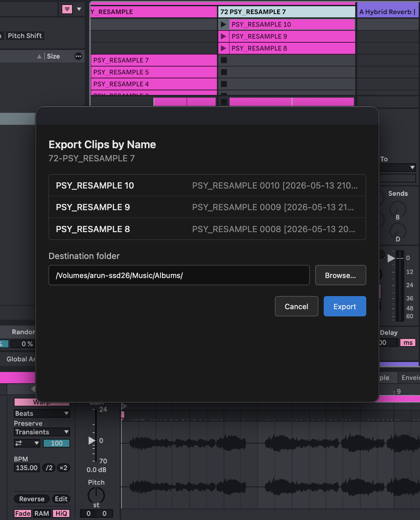Launch the PSY_RESAMPLE 8 clip

pos(223,48)
